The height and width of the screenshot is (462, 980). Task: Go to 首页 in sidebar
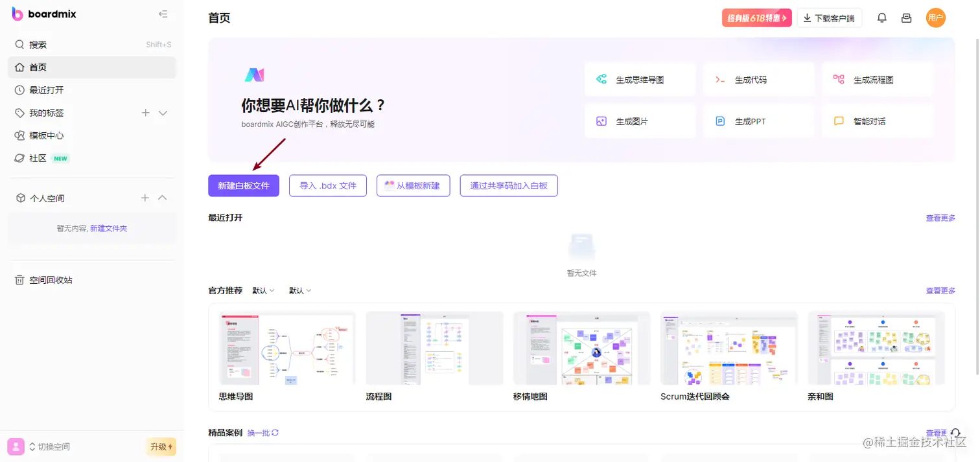[92, 67]
